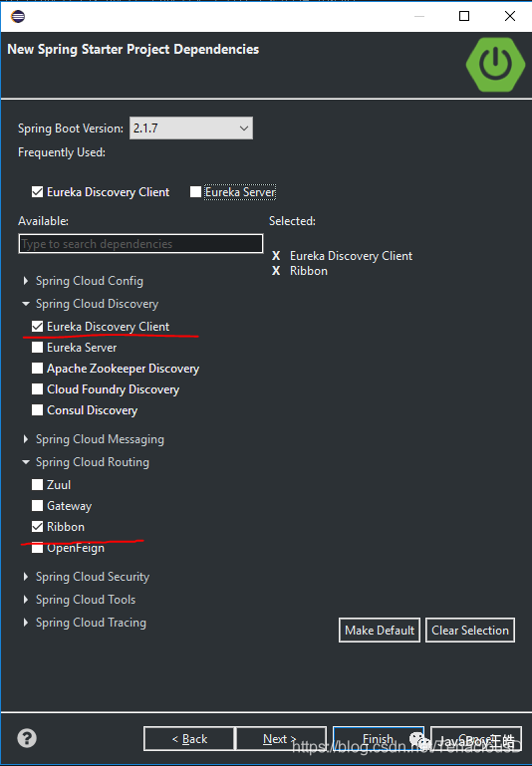Tick the Consul Discovery checkbox
Image resolution: width=532 pixels, height=766 pixels.
(x=37, y=410)
